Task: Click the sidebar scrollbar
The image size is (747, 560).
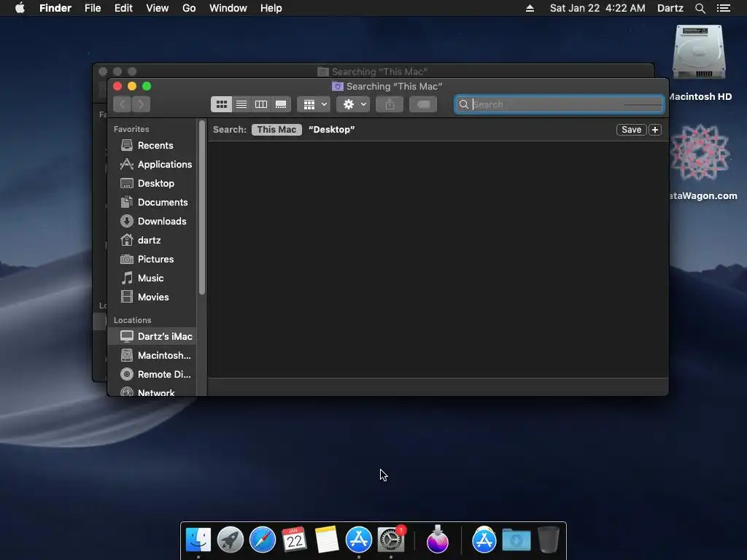Action: click(202, 208)
